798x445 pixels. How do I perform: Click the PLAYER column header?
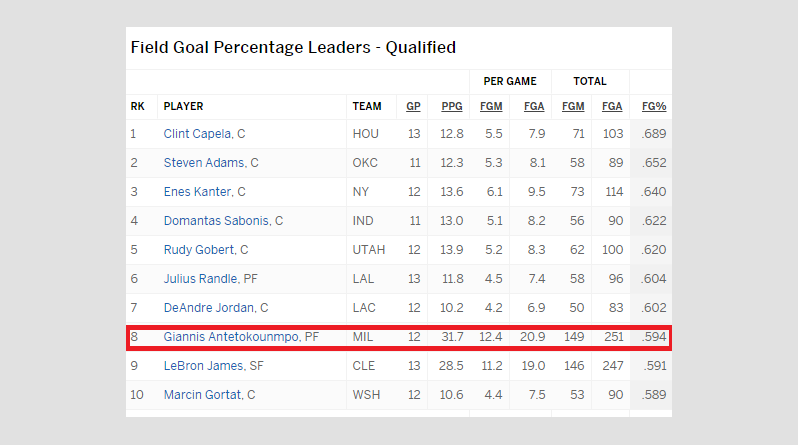click(183, 106)
